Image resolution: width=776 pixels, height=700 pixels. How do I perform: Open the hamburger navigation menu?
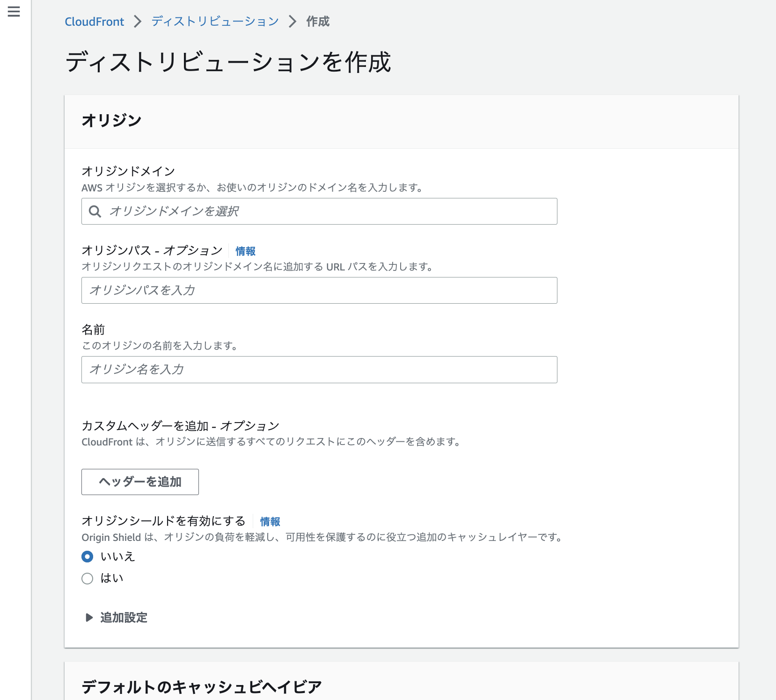click(x=14, y=12)
